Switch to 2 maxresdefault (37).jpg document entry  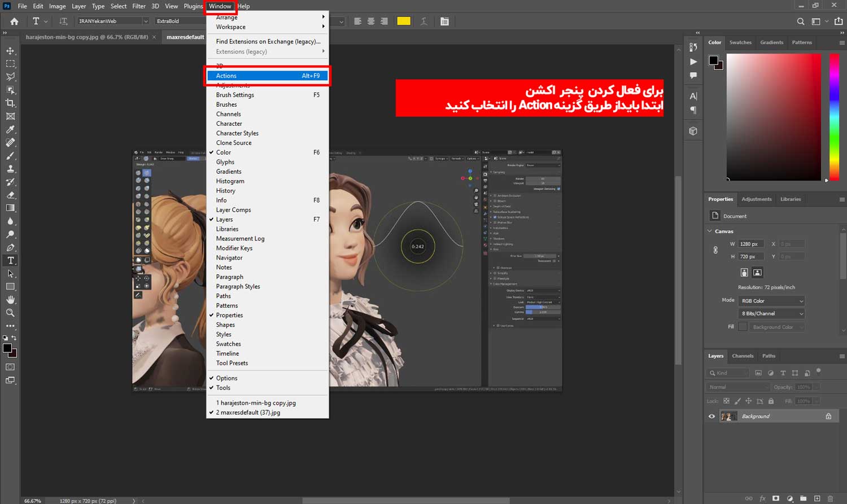click(268, 413)
